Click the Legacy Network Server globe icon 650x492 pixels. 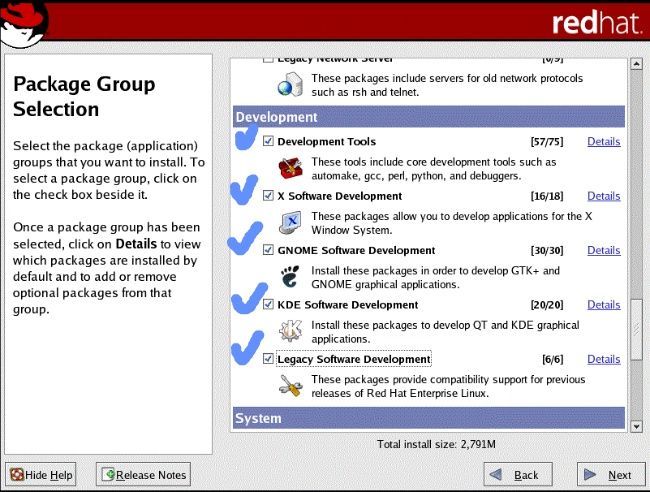click(x=290, y=85)
